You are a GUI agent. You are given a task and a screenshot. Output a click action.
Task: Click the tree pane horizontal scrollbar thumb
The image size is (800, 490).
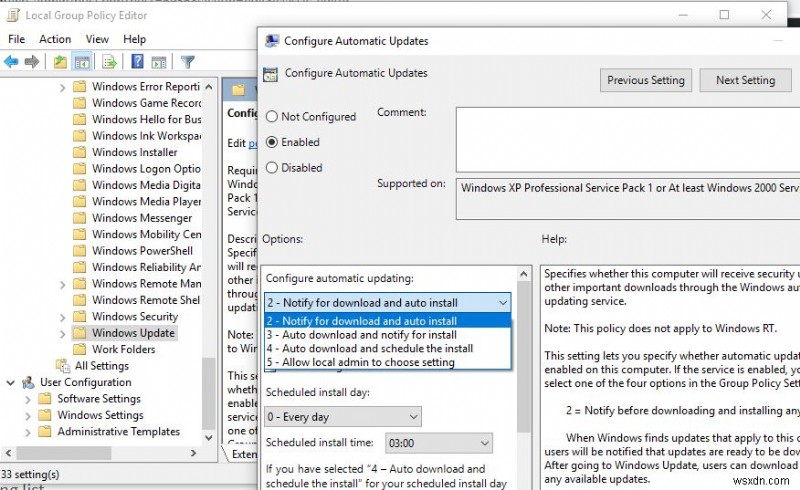pos(64,453)
